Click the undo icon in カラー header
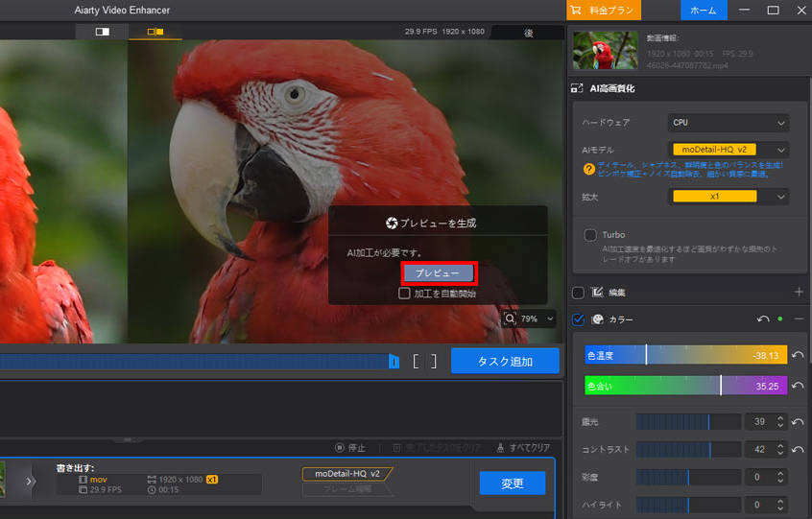 point(763,319)
